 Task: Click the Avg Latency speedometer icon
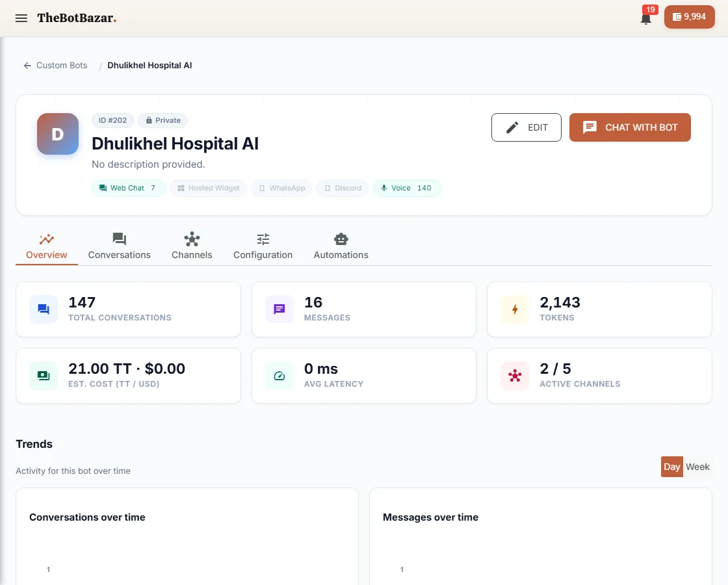point(279,376)
